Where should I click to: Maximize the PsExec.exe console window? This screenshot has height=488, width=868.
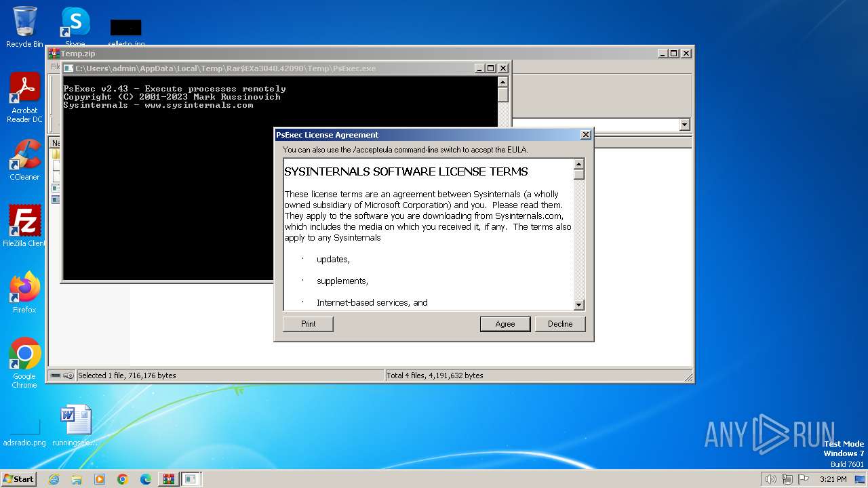[x=491, y=68]
